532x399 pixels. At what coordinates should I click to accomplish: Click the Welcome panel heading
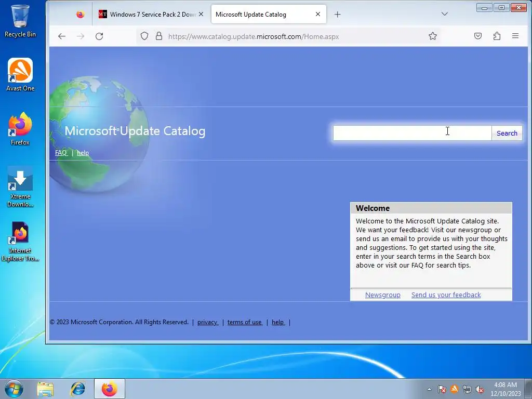(373, 208)
